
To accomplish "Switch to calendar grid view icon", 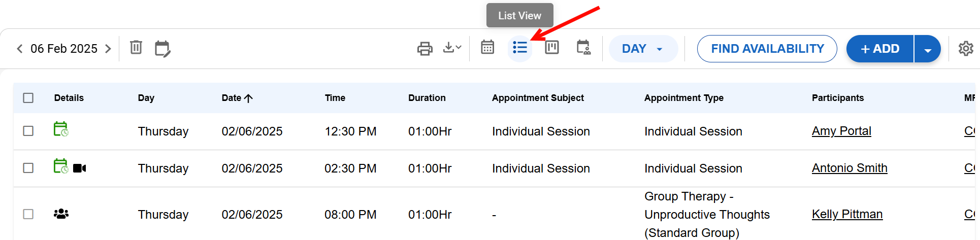I will coord(487,48).
